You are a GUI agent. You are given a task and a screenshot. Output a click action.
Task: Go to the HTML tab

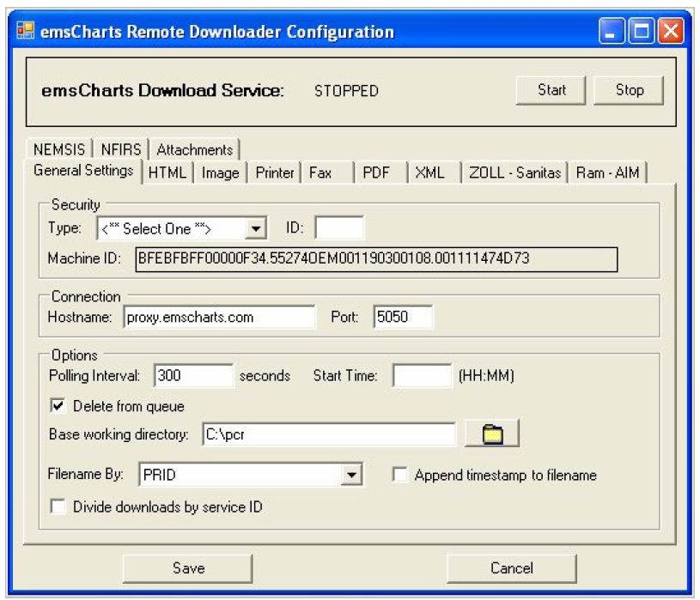167,173
